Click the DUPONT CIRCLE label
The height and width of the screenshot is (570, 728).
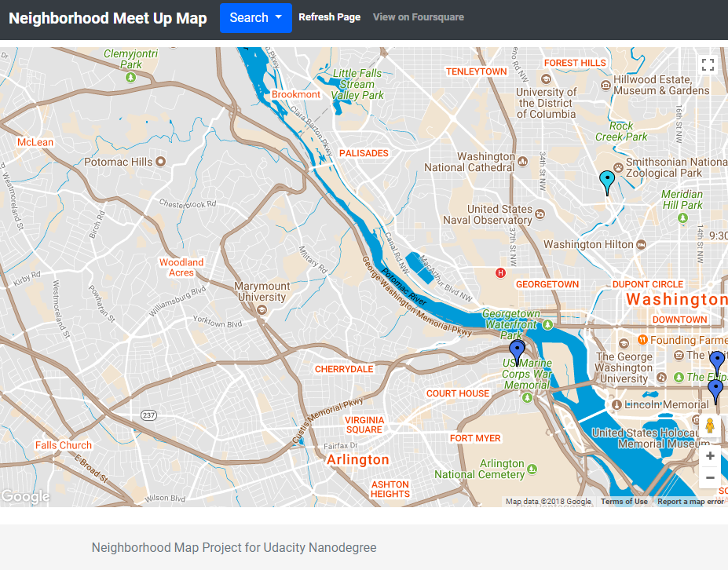coord(648,284)
